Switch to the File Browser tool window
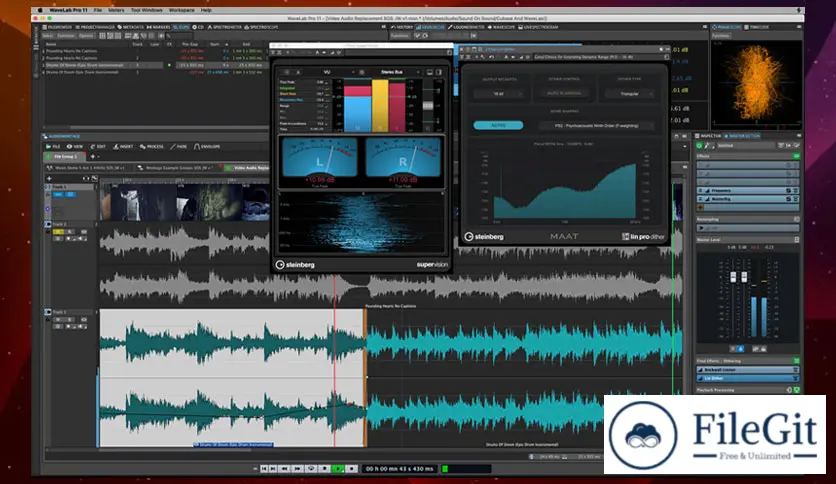836x484 pixels. tap(58, 27)
